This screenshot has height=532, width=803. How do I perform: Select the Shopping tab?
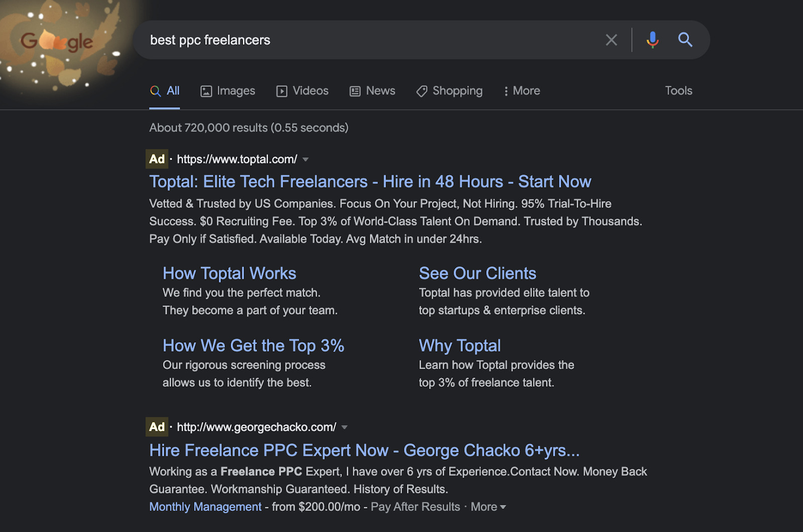click(x=449, y=91)
